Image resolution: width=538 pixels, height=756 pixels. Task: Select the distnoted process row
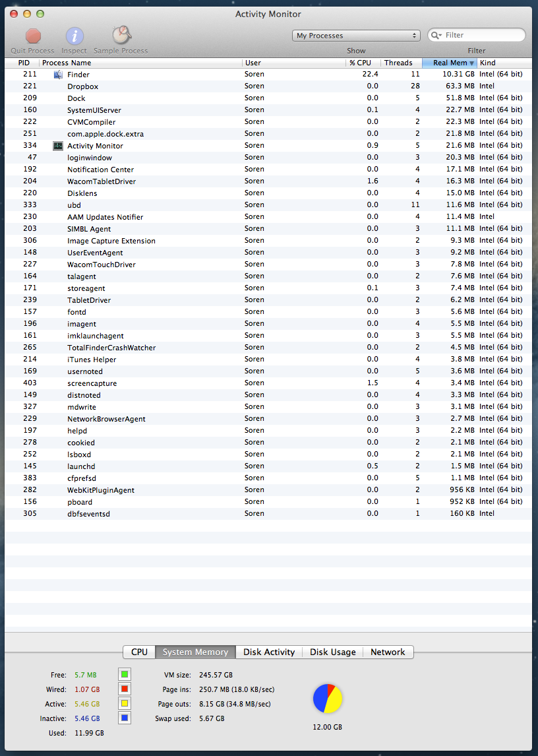point(268,395)
